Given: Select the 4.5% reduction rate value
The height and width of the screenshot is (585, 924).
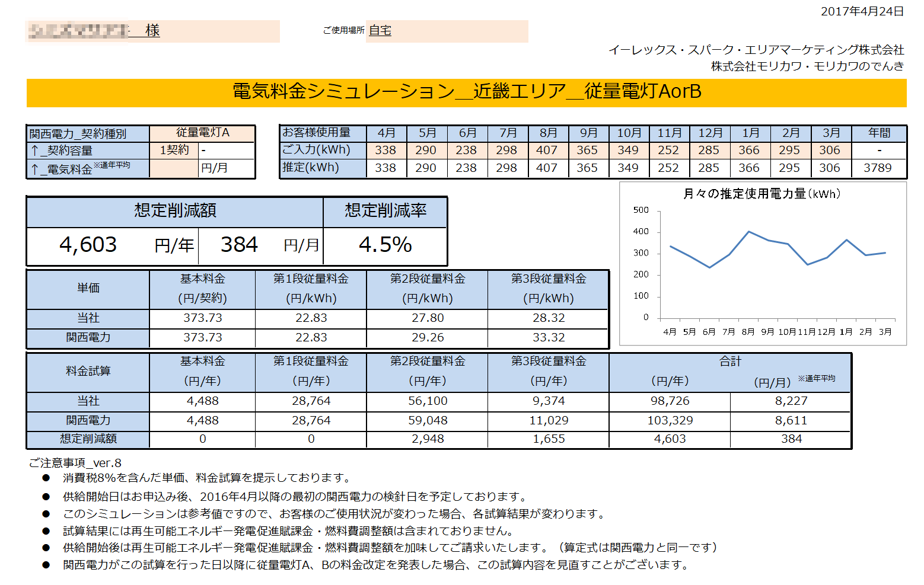Looking at the screenshot, I should coord(385,245).
